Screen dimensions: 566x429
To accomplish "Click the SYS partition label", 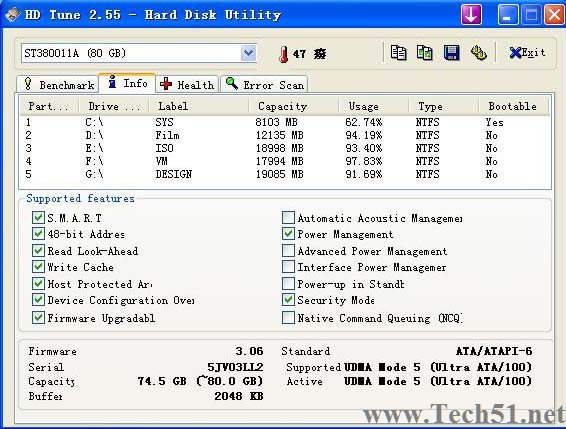I will 165,122.
